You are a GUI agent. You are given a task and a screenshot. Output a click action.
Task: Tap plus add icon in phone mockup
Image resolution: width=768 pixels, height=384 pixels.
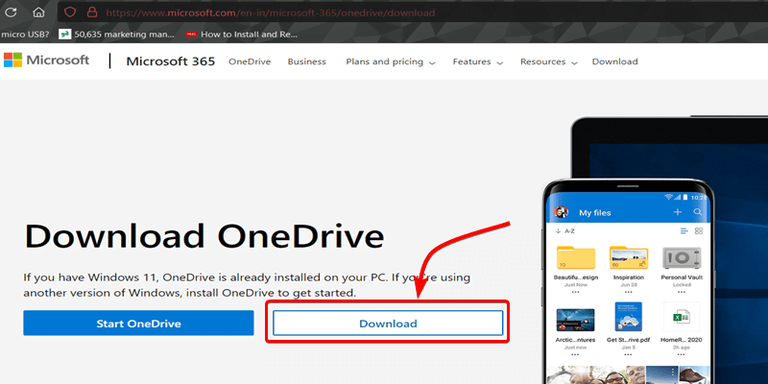coord(677,212)
